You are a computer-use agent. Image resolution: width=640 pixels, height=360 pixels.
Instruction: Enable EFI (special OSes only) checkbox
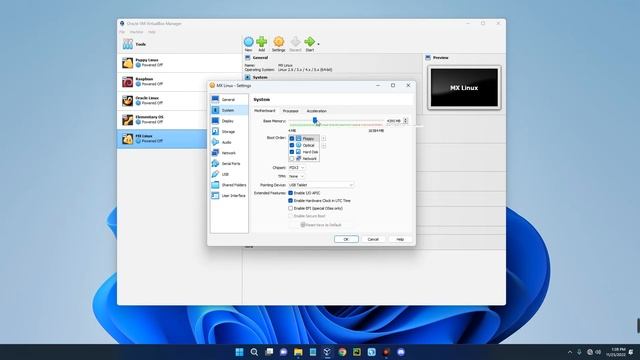click(x=291, y=208)
